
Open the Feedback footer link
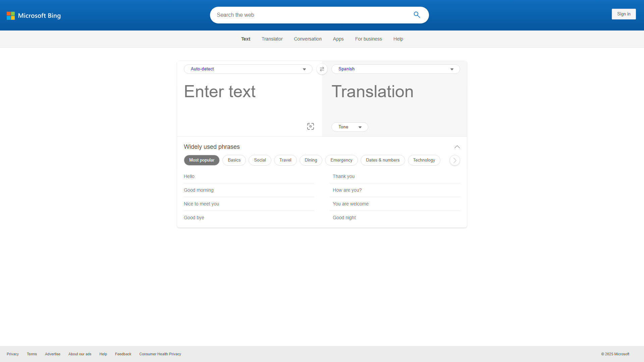click(x=123, y=354)
